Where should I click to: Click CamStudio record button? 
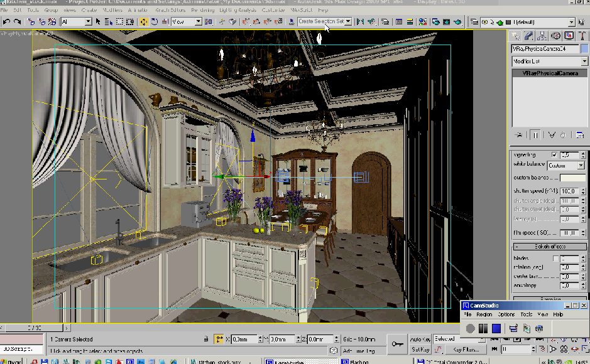coord(471,329)
